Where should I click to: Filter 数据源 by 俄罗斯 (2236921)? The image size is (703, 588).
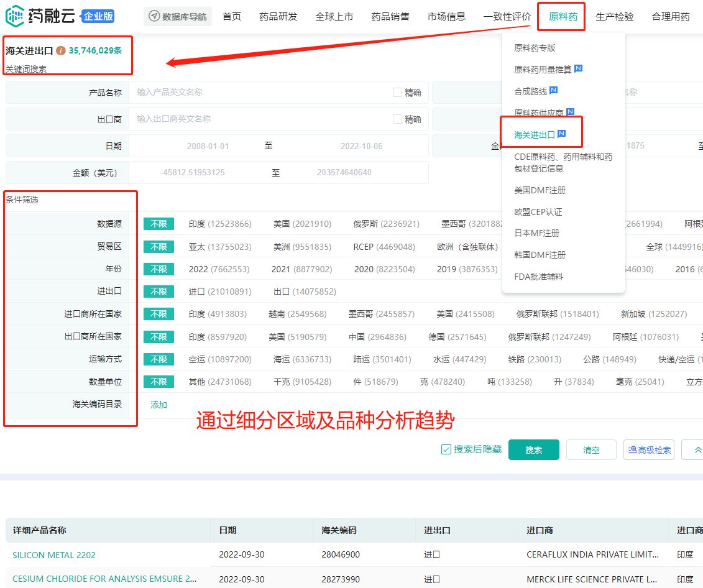[x=387, y=224]
